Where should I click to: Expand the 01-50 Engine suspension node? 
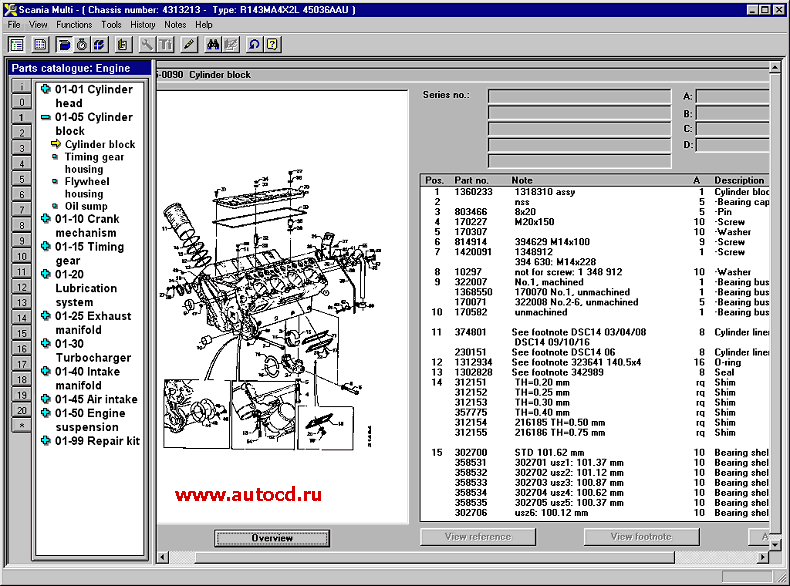click(x=45, y=413)
